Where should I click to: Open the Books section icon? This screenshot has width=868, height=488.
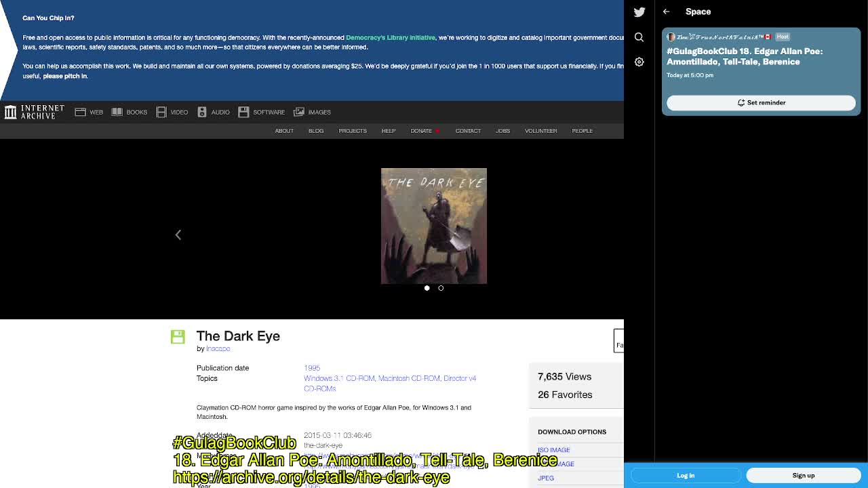[x=117, y=112]
